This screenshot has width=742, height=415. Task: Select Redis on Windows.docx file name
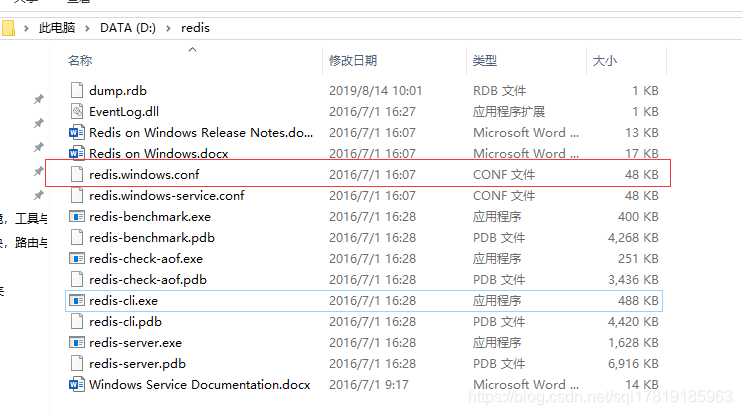coord(159,153)
